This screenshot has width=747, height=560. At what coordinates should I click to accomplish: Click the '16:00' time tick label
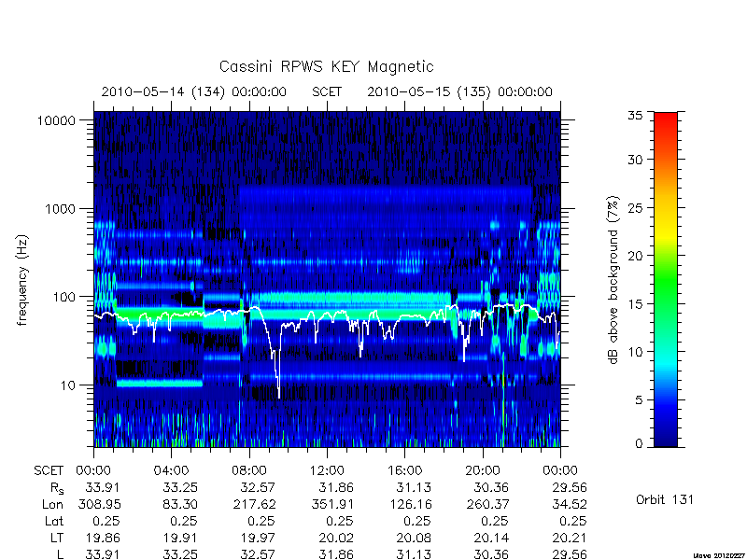(405, 471)
